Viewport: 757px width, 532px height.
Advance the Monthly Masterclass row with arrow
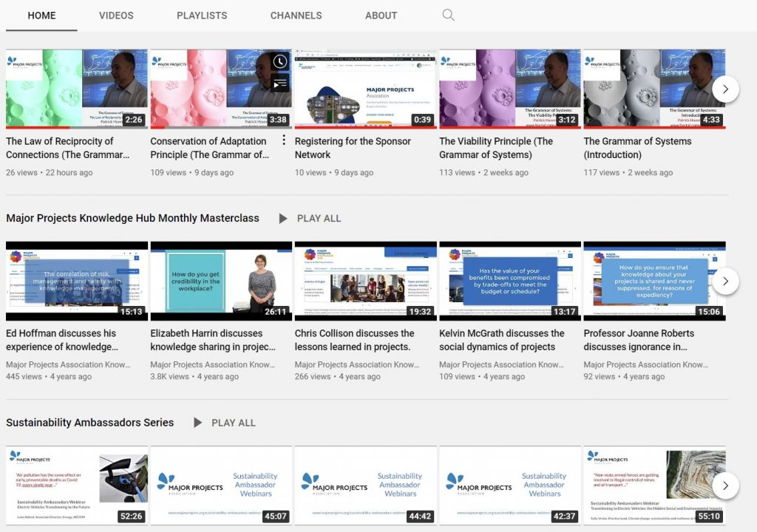725,281
